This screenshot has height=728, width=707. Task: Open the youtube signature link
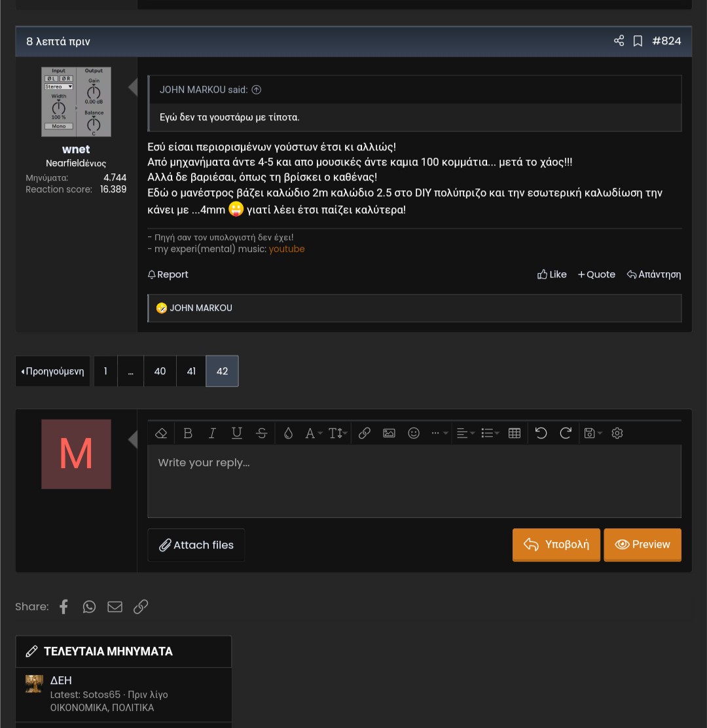click(x=287, y=249)
